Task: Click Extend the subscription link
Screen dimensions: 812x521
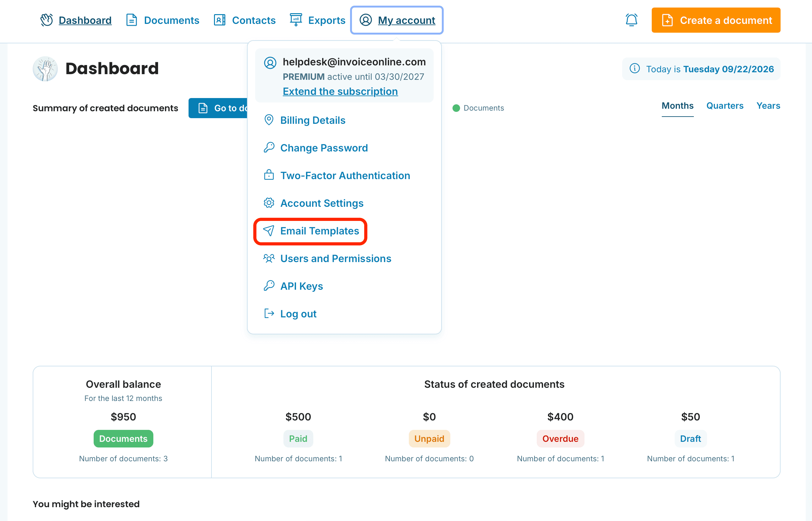Action: click(x=340, y=91)
